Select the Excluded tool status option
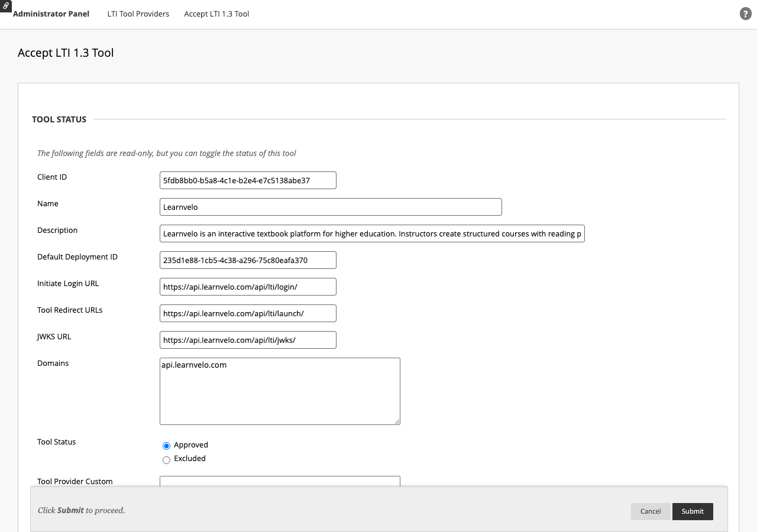757x532 pixels. click(166, 460)
